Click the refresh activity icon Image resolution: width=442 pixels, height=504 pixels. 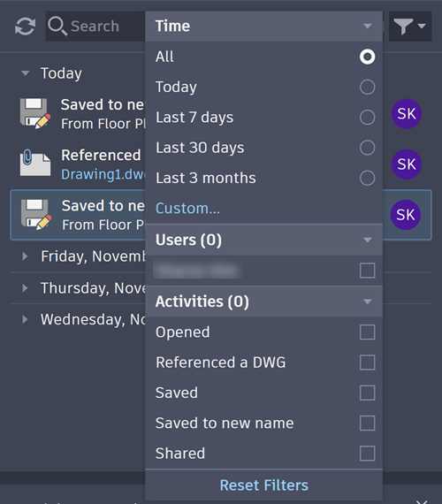tap(25, 26)
